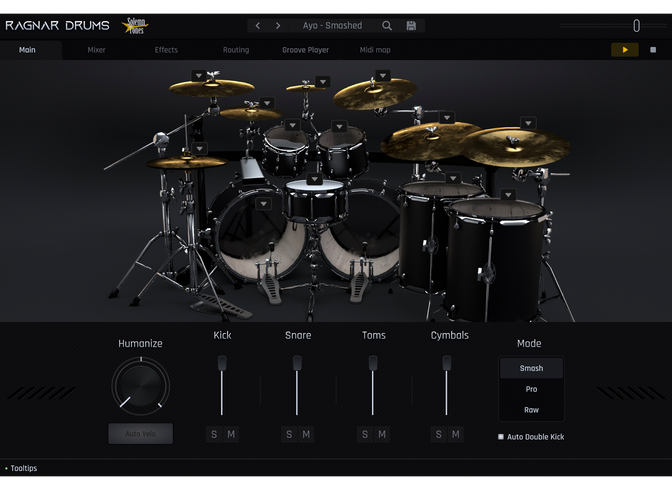Click the Humanize label
This screenshot has width=672, height=490.
pos(141,343)
